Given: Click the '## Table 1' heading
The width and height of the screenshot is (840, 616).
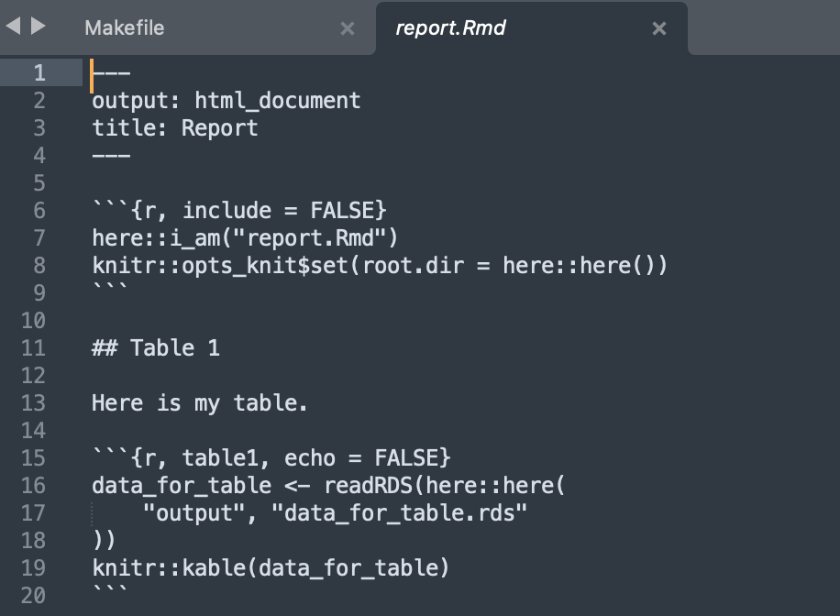Looking at the screenshot, I should [x=156, y=347].
